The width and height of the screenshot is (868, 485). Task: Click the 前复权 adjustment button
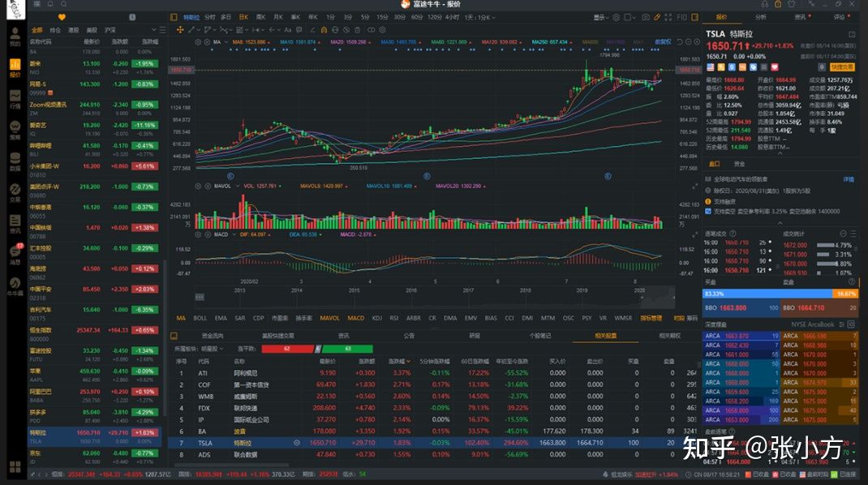[663, 42]
